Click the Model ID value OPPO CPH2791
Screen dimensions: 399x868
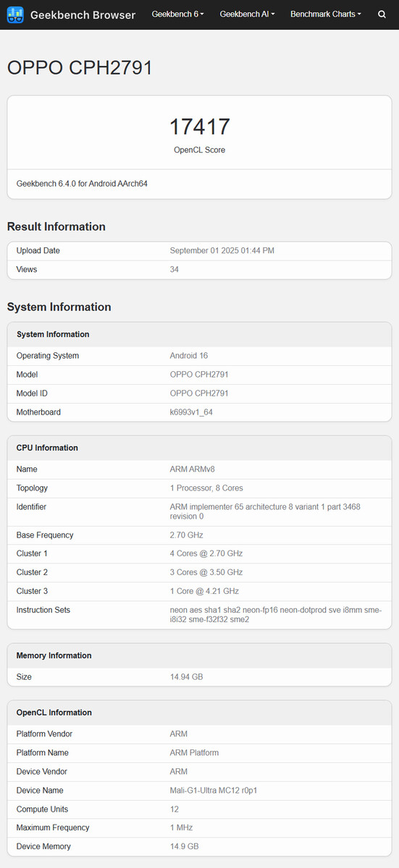pyautogui.click(x=199, y=393)
